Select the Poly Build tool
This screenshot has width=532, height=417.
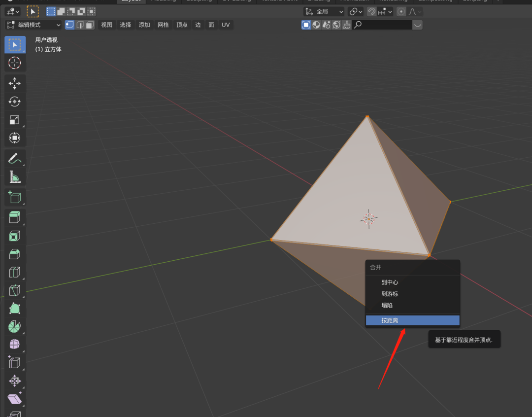click(x=15, y=309)
